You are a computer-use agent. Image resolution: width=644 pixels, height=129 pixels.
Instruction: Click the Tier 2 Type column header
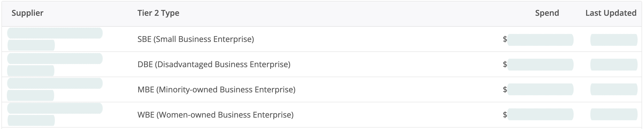[158, 13]
